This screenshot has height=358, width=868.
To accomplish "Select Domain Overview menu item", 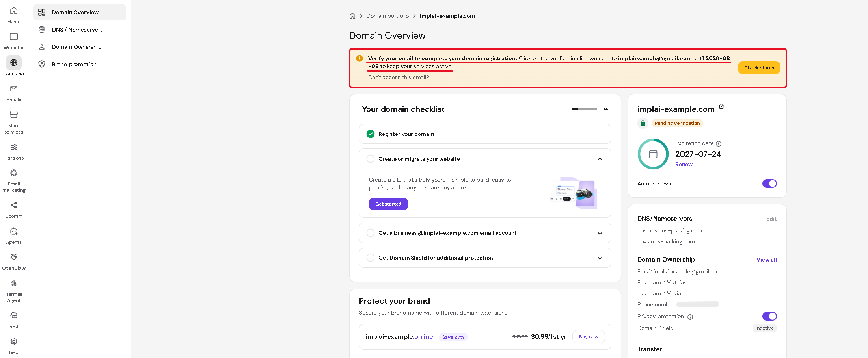I will (80, 12).
